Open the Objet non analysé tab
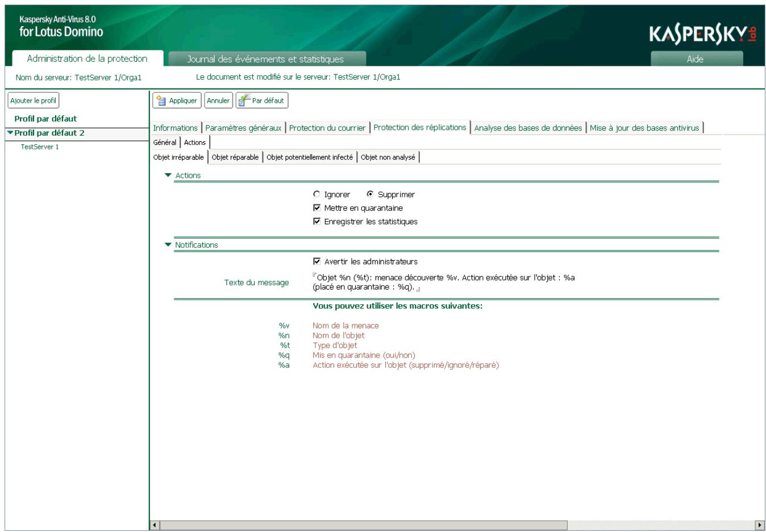Screen dimensions: 766x532 pos(388,157)
